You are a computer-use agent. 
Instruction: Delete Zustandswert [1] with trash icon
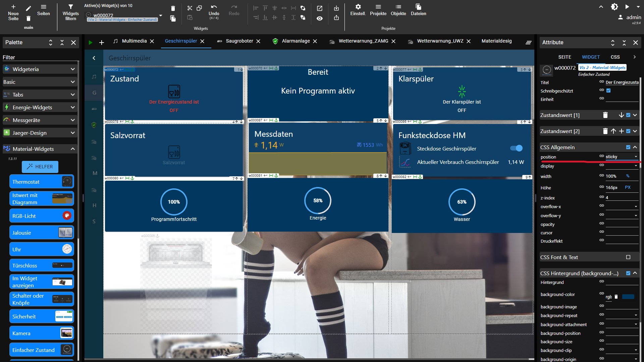605,115
